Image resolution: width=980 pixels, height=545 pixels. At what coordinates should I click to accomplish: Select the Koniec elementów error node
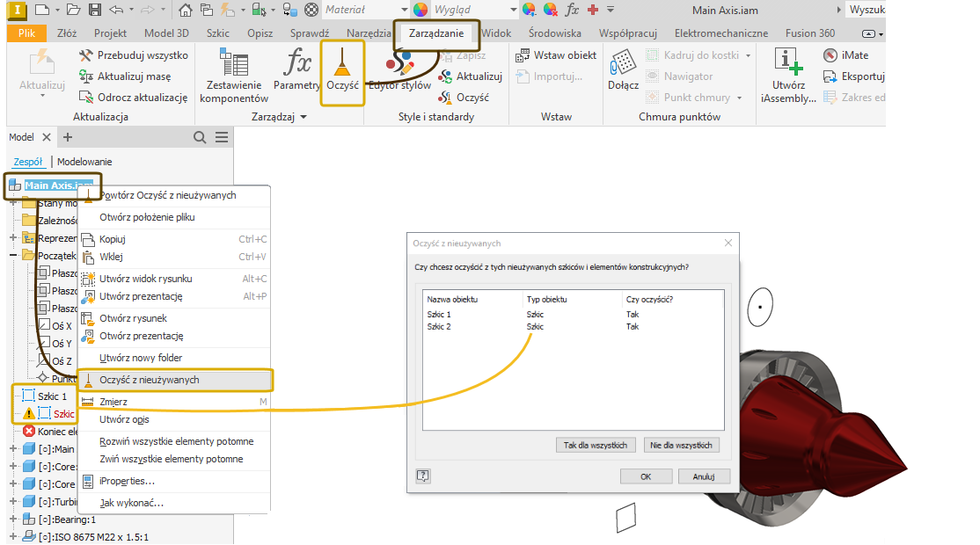click(50, 432)
